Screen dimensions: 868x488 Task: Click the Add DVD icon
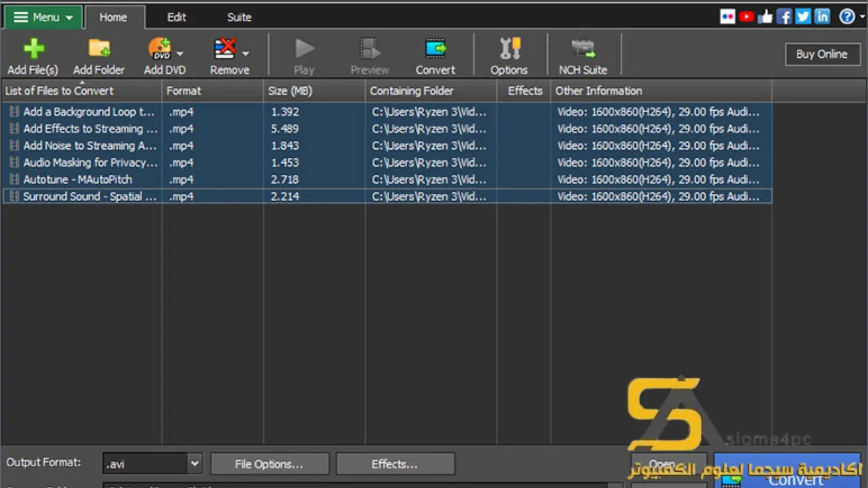pyautogui.click(x=160, y=49)
